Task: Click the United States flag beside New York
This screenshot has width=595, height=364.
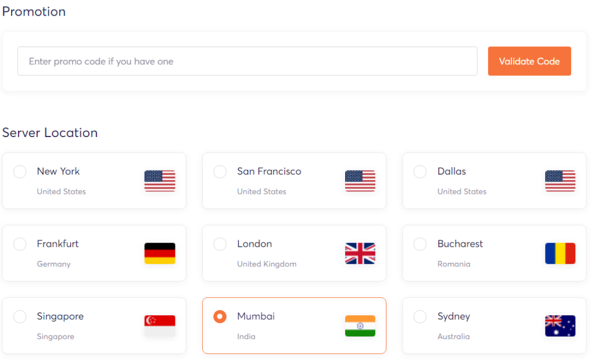Action: (159, 181)
